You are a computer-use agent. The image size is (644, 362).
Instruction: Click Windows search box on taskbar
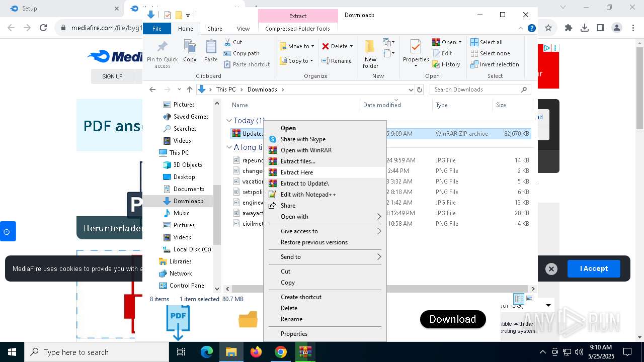97,352
